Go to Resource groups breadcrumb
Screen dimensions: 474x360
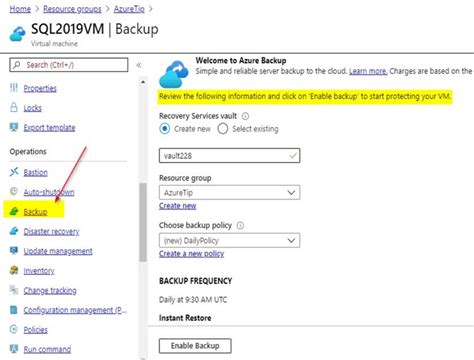(x=72, y=9)
